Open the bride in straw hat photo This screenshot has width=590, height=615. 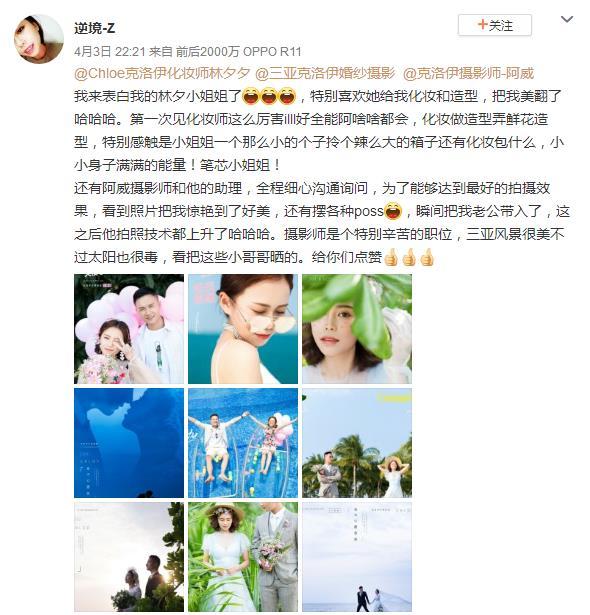click(243, 557)
